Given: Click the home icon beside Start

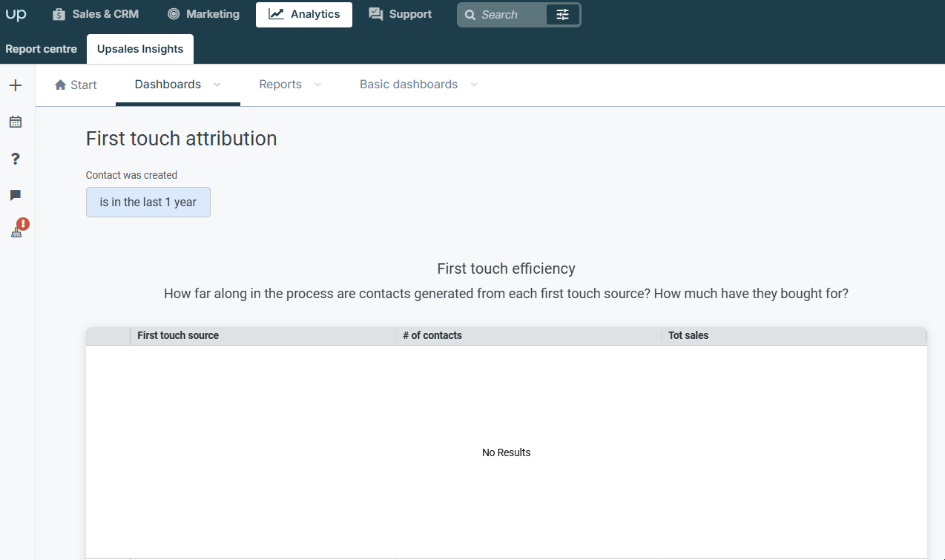Looking at the screenshot, I should pyautogui.click(x=61, y=85).
